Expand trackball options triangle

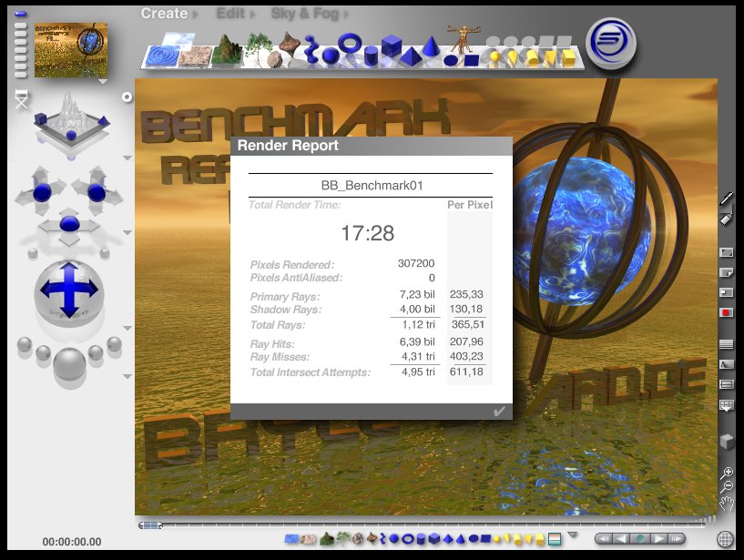[127, 329]
